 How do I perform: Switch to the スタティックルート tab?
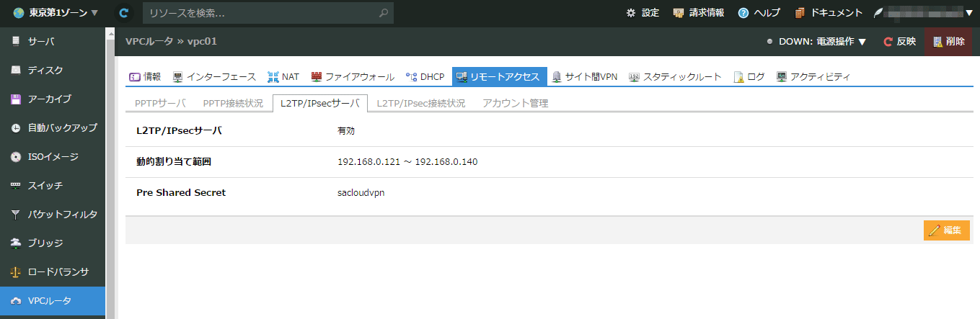tap(676, 76)
